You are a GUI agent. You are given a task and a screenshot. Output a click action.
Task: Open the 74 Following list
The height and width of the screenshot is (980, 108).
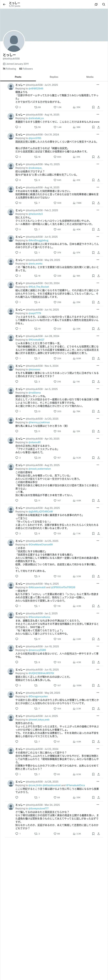coord(9,69)
